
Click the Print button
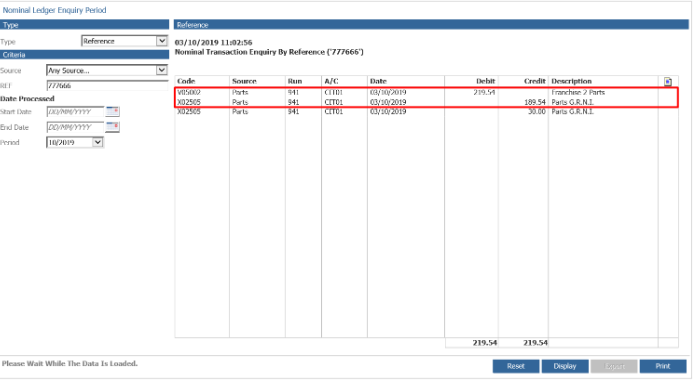[663, 366]
